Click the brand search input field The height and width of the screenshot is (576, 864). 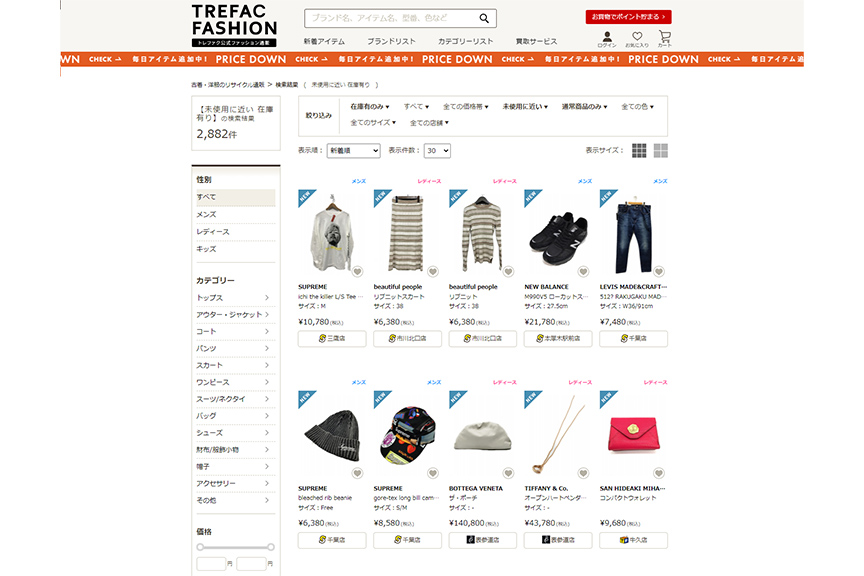point(391,18)
